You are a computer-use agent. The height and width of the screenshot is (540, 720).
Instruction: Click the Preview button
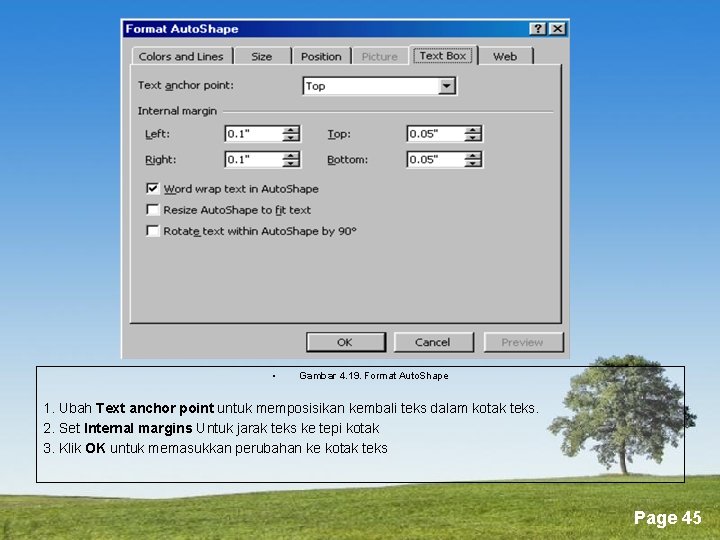pyautogui.click(x=523, y=342)
